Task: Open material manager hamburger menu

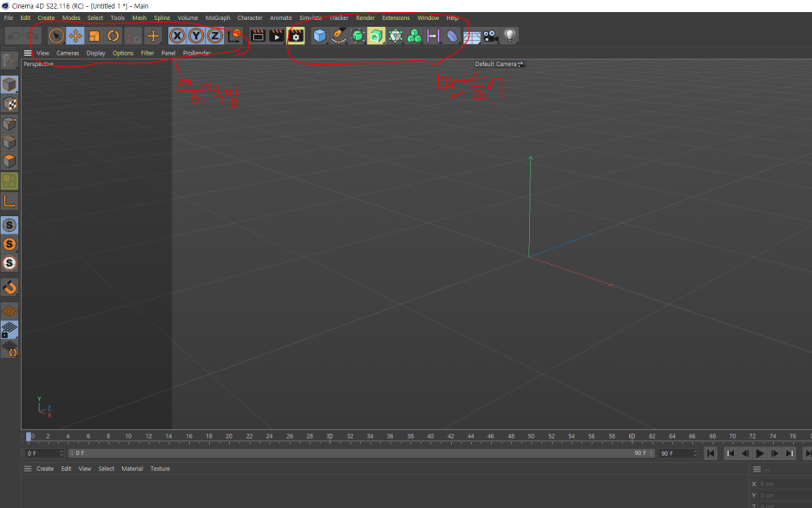Action: pos(28,469)
